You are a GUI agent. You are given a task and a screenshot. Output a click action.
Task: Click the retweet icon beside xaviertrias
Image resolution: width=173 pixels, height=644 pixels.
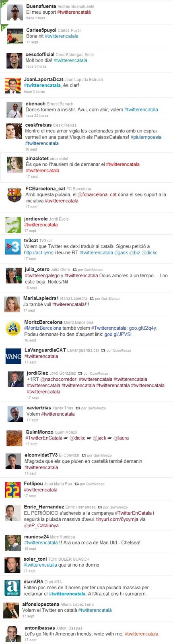click(x=78, y=408)
